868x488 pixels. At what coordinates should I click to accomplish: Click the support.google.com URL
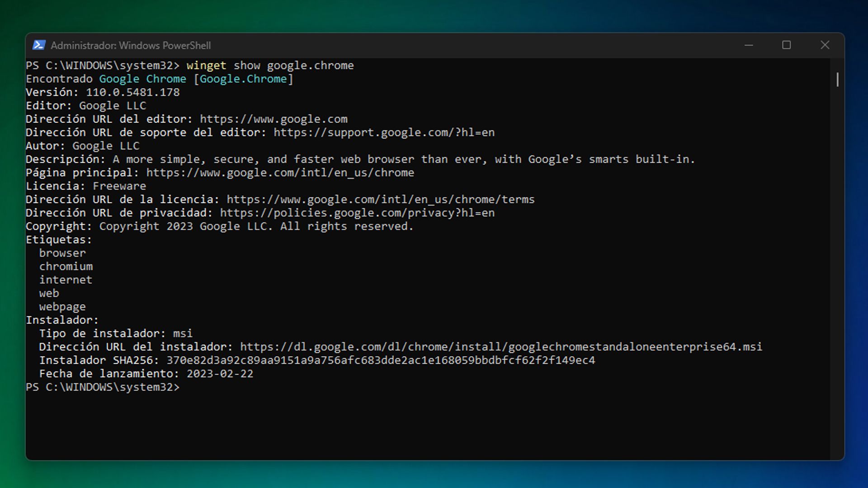384,133
